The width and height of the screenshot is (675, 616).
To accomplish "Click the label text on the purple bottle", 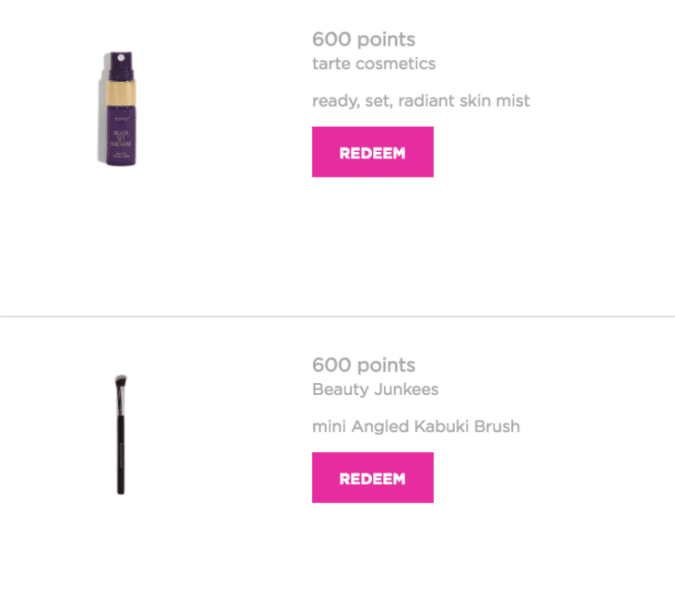I will pyautogui.click(x=121, y=139).
